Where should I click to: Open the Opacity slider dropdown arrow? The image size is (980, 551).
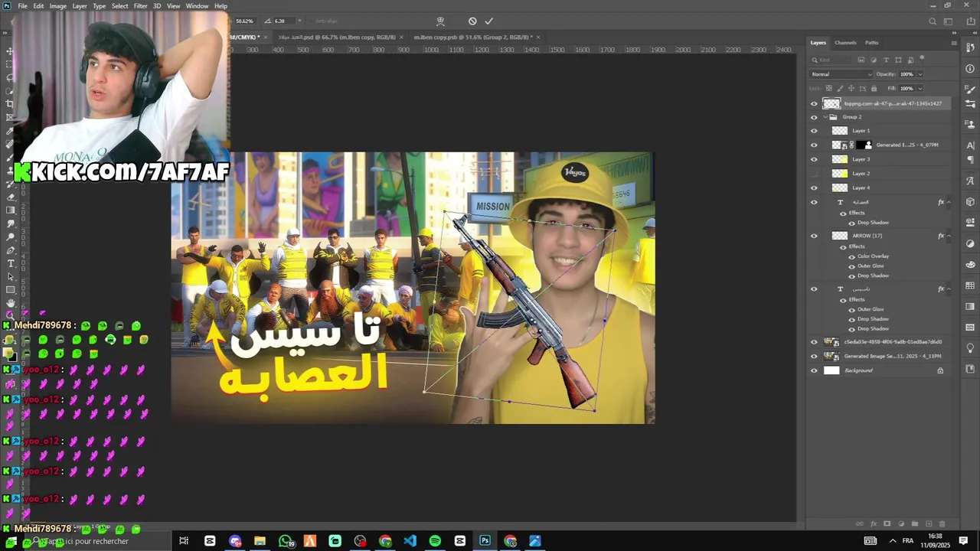(920, 74)
